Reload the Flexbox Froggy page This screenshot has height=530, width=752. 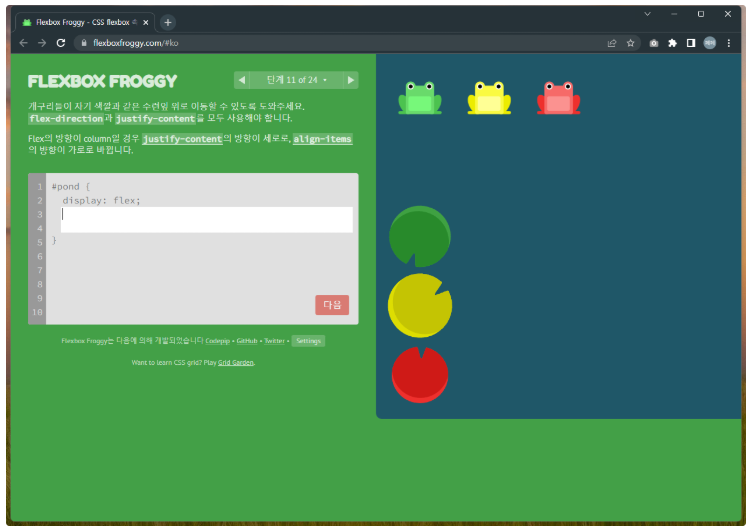point(61,43)
